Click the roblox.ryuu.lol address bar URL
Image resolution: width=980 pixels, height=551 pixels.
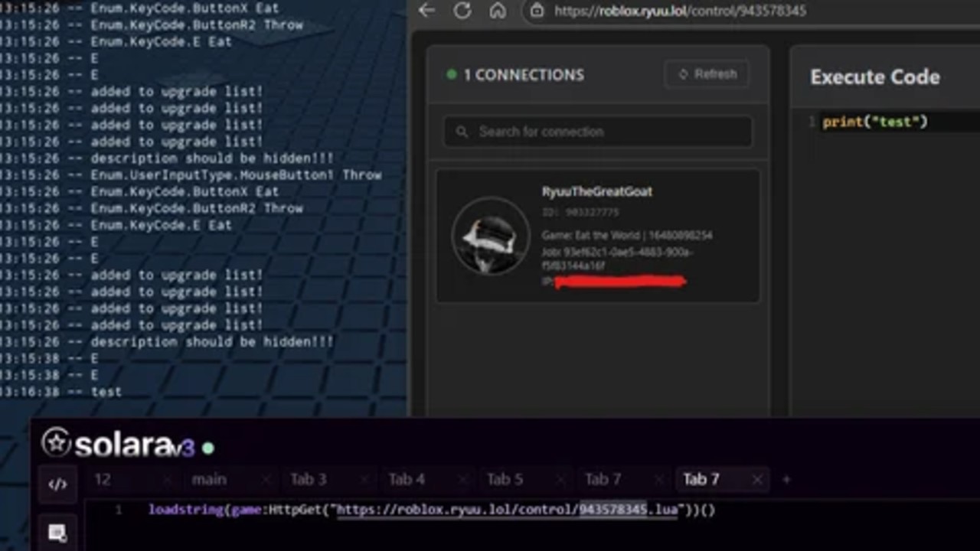click(x=680, y=11)
